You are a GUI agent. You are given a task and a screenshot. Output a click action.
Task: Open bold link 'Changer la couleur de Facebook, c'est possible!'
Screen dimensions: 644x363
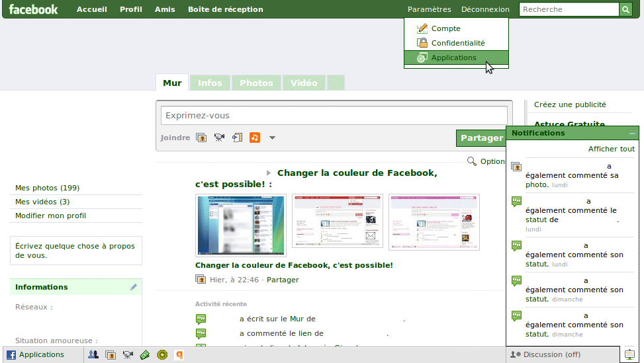coord(294,265)
